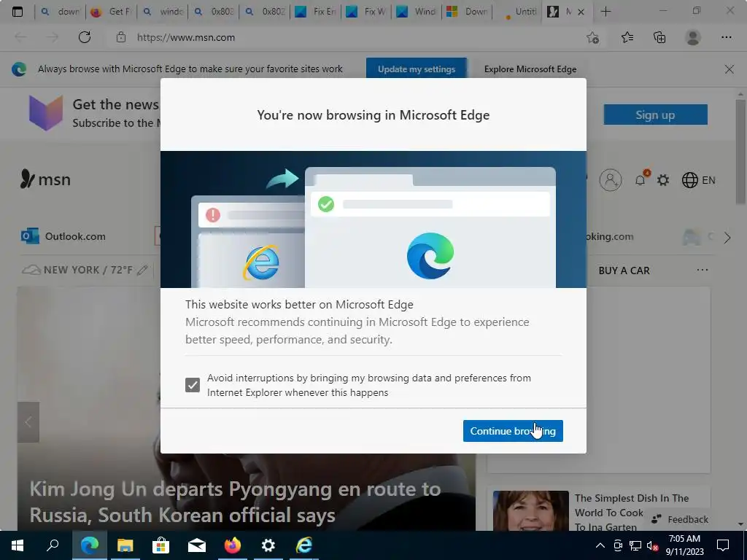Click Update my settings button

click(x=417, y=69)
